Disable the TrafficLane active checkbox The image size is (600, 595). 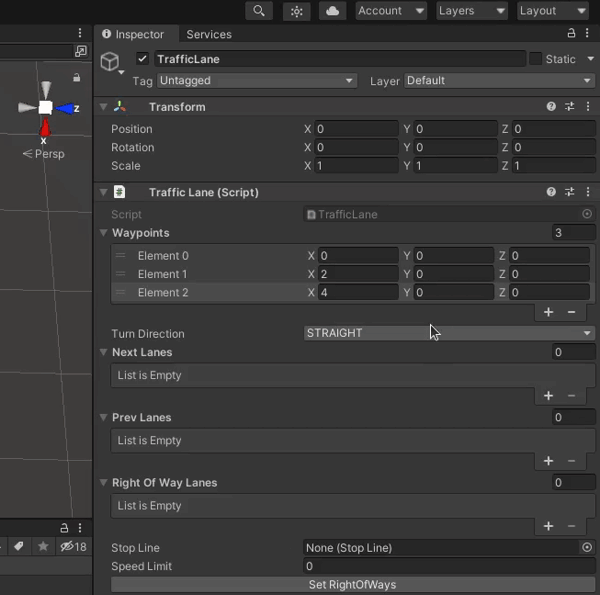coord(142,59)
